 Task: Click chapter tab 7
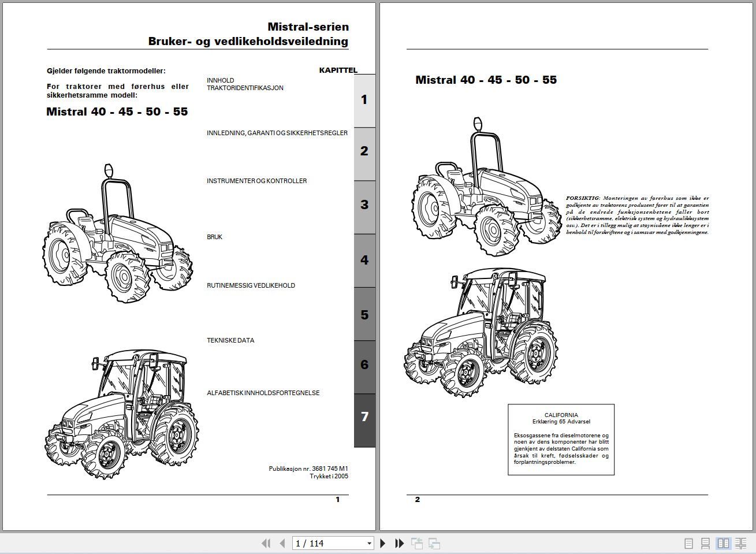[x=364, y=420]
